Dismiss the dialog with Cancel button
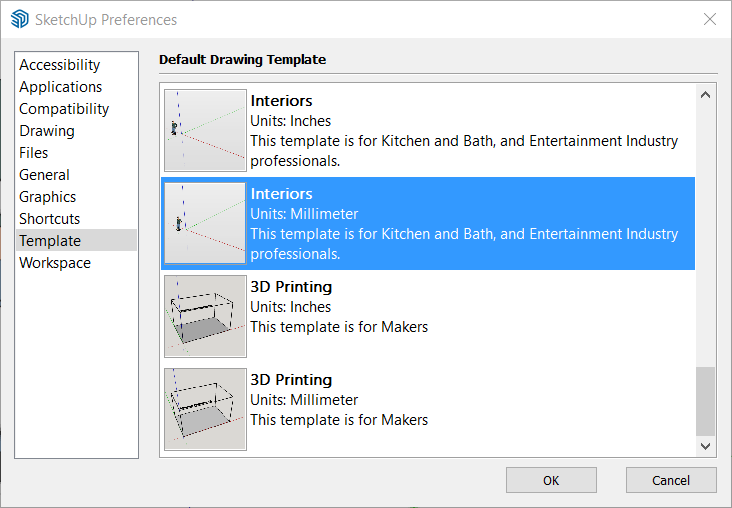The width and height of the screenshot is (732, 508). [671, 480]
